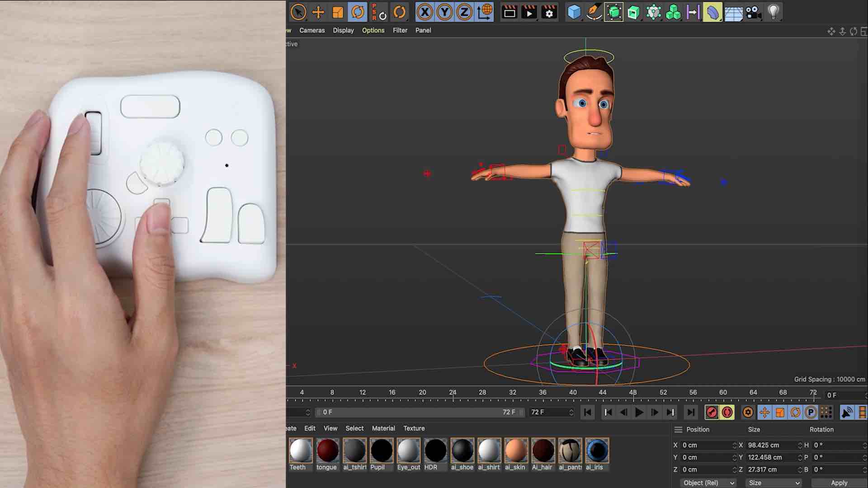Toggle Parameter keyframe recording P button
The image size is (868, 488).
click(811, 412)
